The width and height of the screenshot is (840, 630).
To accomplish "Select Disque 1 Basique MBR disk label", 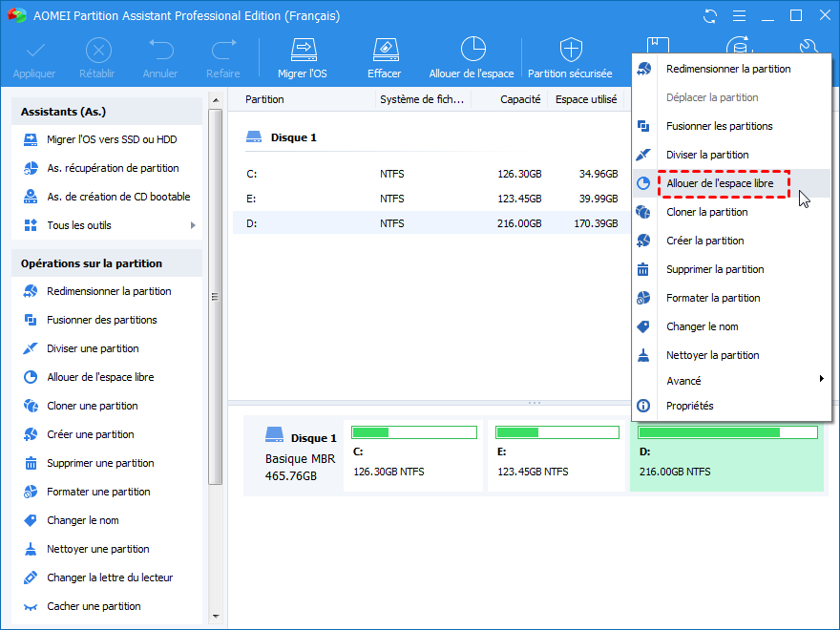I will (294, 456).
